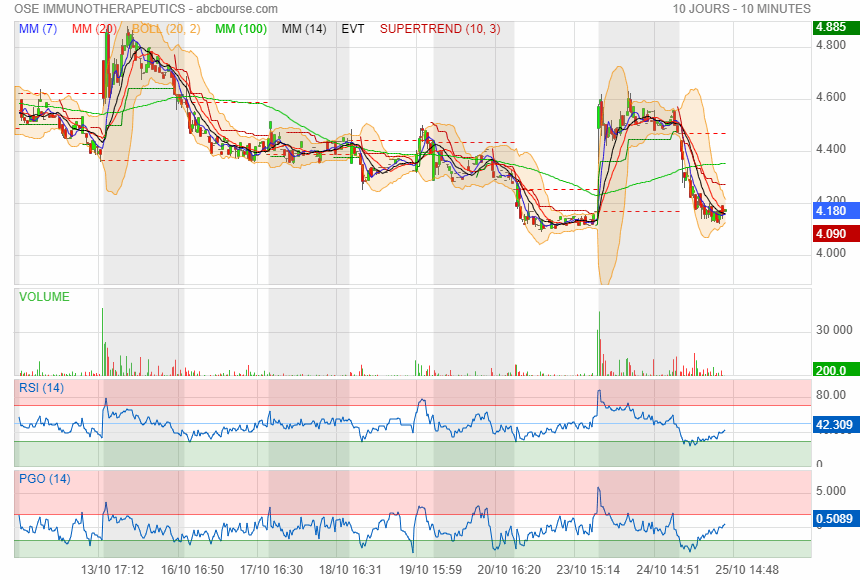
Task: Click the 5.000 PGO axis value
Action: pyautogui.click(x=831, y=491)
